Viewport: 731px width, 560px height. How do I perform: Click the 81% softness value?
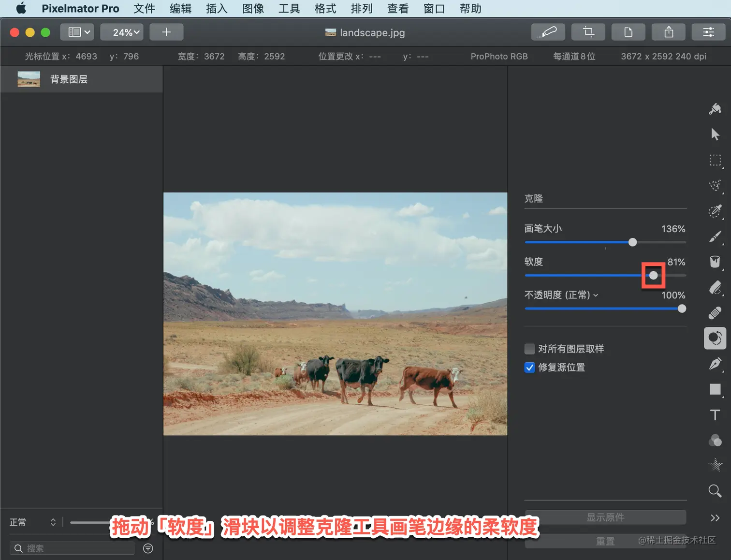[676, 262]
